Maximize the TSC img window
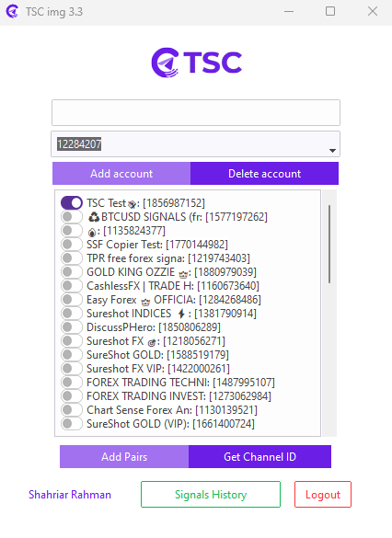 click(x=330, y=11)
